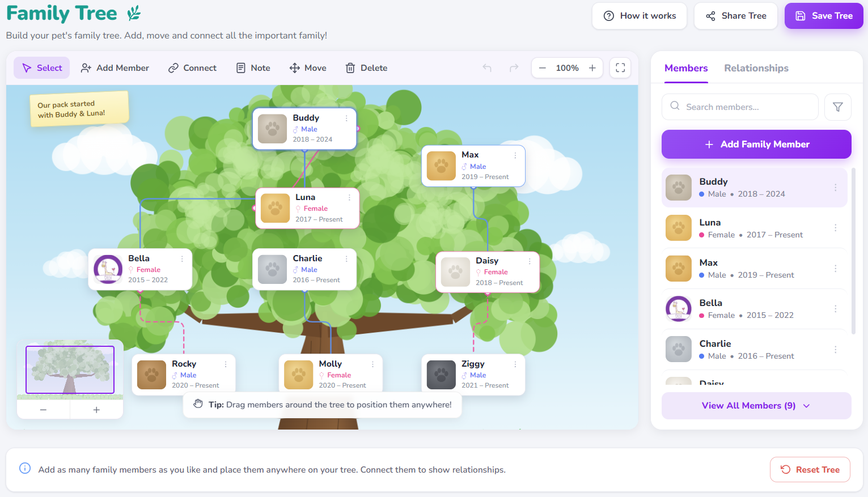
Task: Reset the tree
Action: tap(810, 470)
